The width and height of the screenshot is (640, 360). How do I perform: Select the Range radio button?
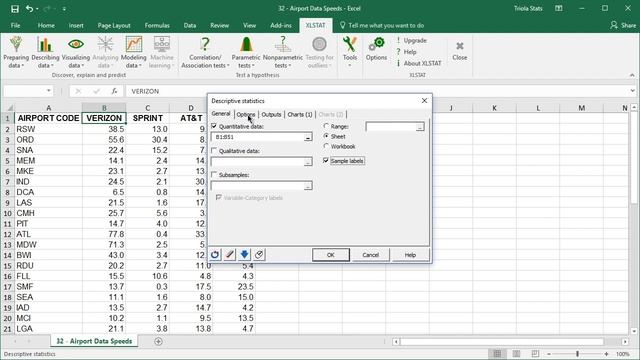pos(326,126)
